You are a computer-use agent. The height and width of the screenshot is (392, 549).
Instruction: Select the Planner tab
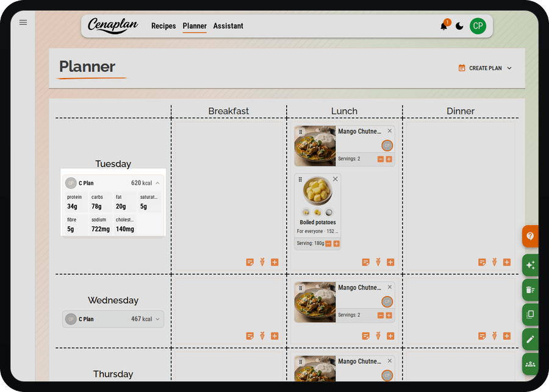coord(195,26)
